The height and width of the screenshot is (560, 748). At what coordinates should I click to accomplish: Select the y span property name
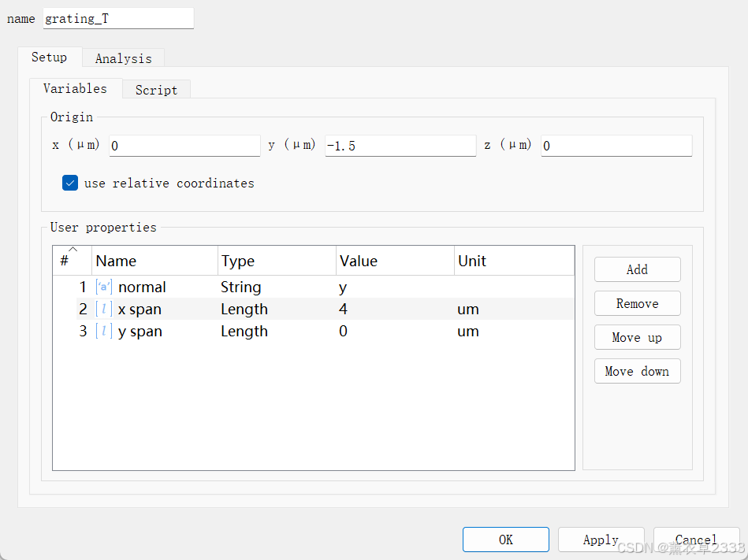[x=140, y=331]
